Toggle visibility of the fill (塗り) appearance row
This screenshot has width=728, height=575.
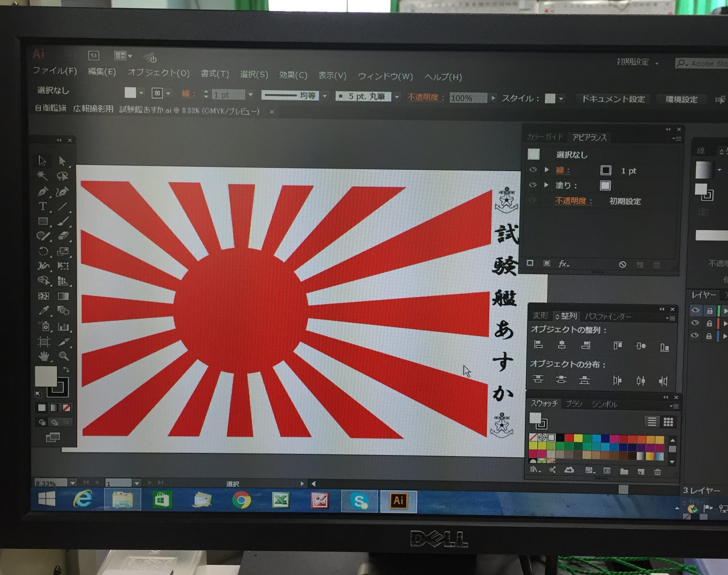pyautogui.click(x=533, y=185)
